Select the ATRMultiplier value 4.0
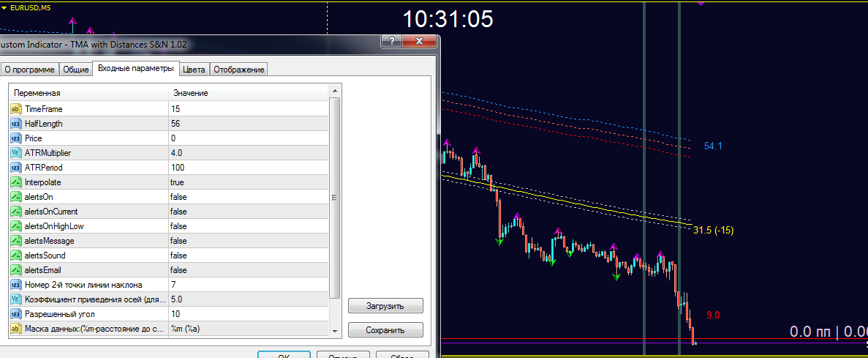This screenshot has height=358, width=868. click(249, 152)
